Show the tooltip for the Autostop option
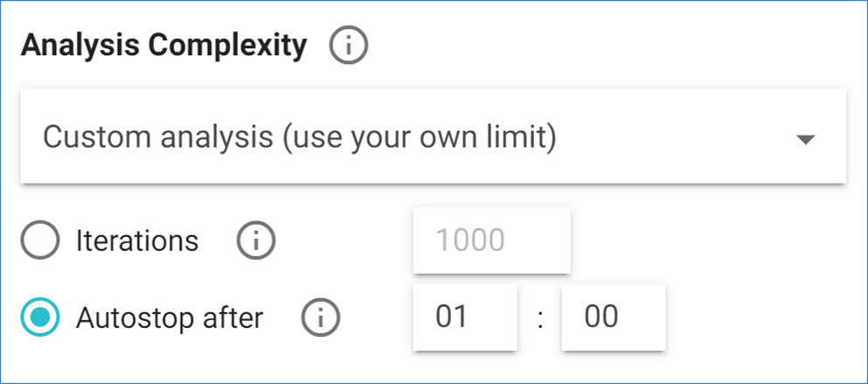The height and width of the screenshot is (384, 868). click(320, 318)
